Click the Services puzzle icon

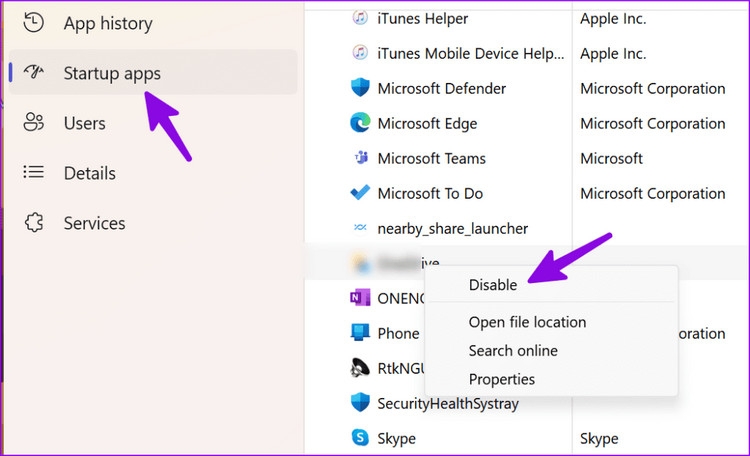pyautogui.click(x=33, y=222)
